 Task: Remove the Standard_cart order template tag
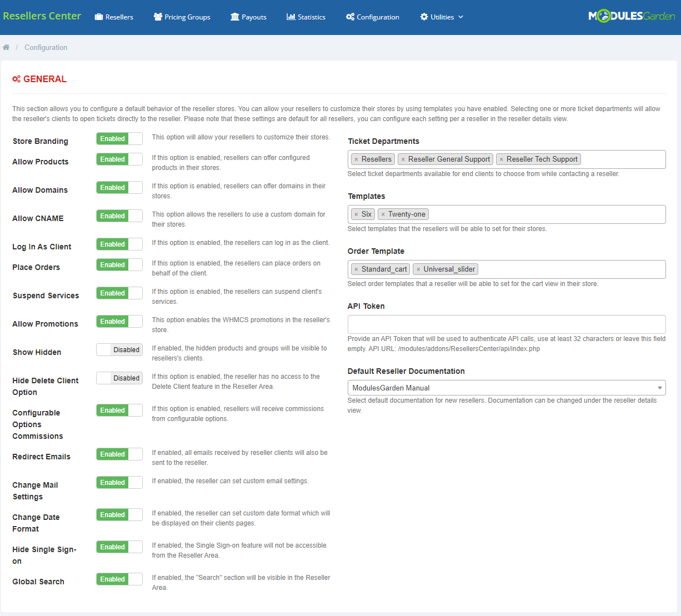click(356, 269)
